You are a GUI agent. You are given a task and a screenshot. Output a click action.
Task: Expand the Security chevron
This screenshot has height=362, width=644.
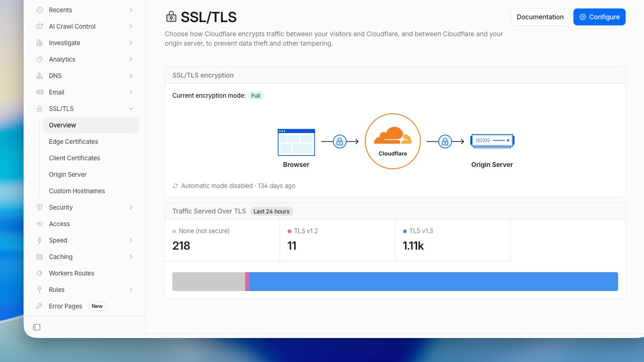[131, 207]
